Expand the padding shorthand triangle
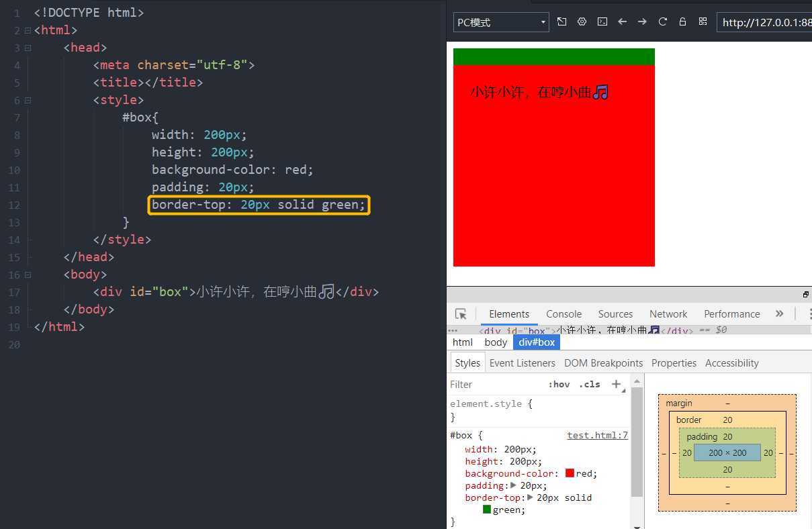 513,485
